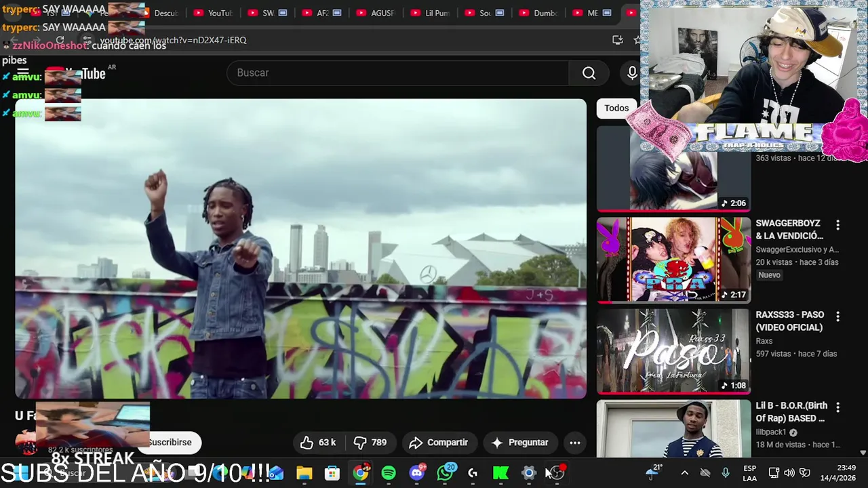Image resolution: width=868 pixels, height=488 pixels.
Task: Click the Suscribirse button
Action: coord(170,443)
